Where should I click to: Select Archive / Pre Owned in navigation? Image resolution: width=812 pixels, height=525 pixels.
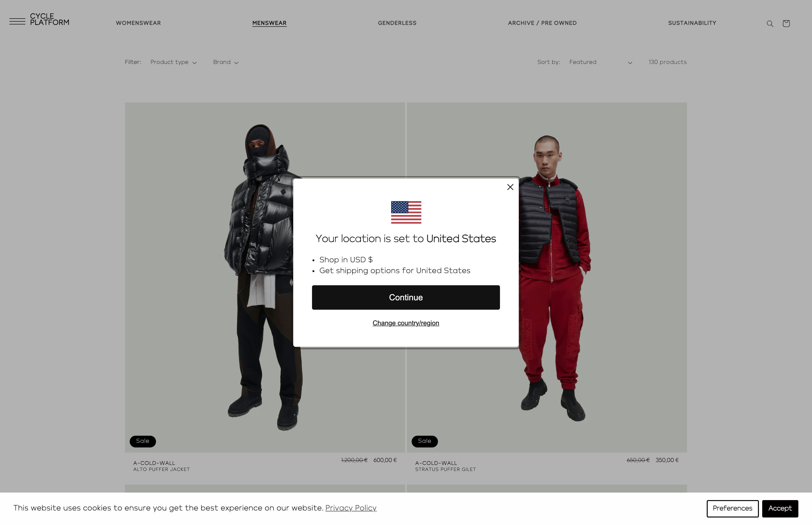point(542,23)
